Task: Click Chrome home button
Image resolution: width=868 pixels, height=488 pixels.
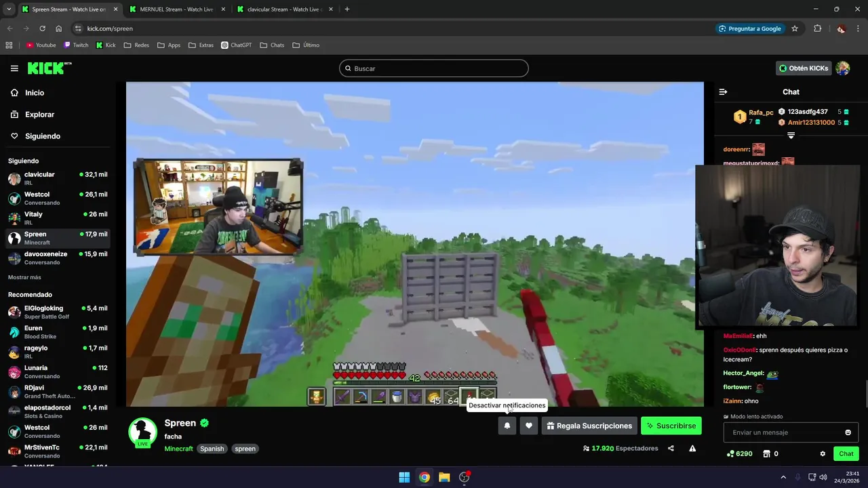Action: click(59, 28)
